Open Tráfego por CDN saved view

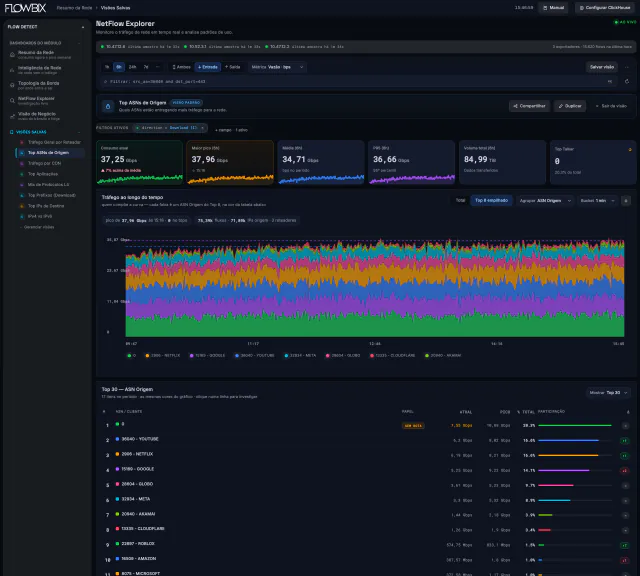50,163
